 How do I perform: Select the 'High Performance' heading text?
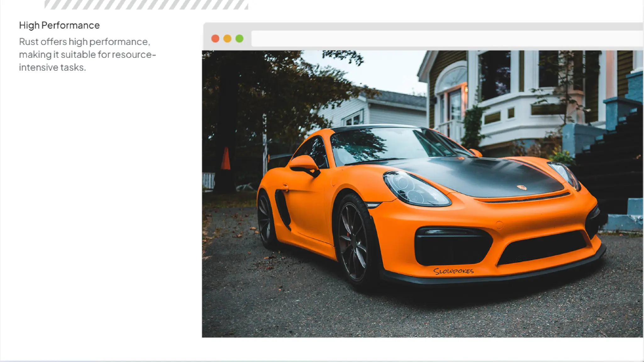coord(59,25)
